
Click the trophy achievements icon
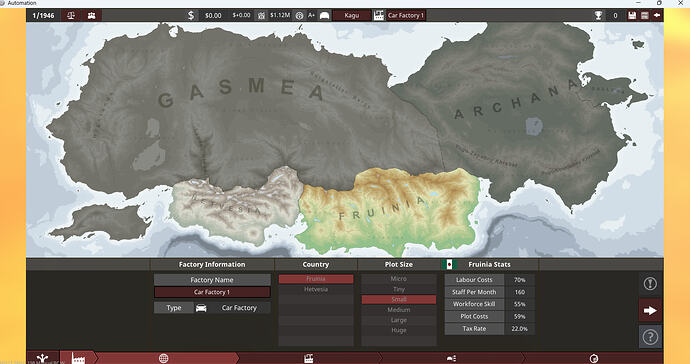[x=598, y=15]
